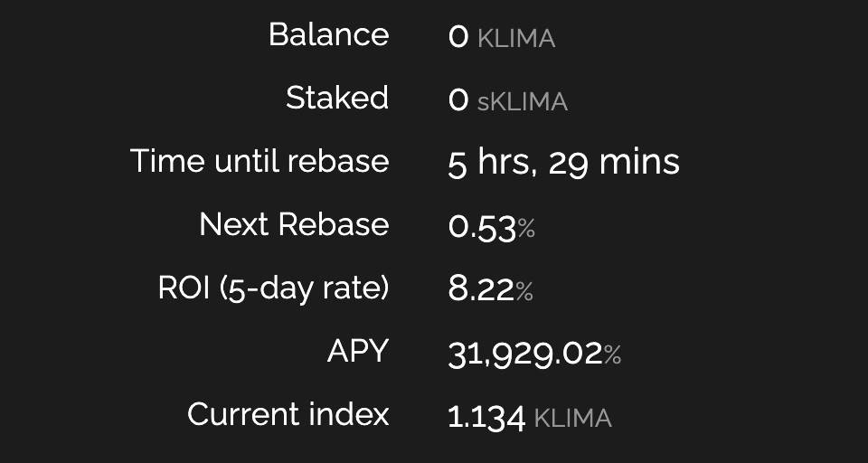This screenshot has height=463, width=868.
Task: Select the 0 staked amount
Action: point(458,100)
